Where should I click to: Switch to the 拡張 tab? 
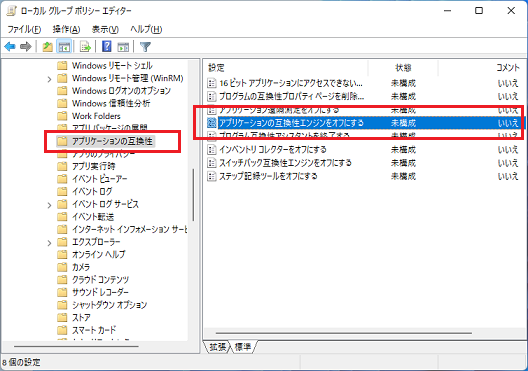point(217,347)
